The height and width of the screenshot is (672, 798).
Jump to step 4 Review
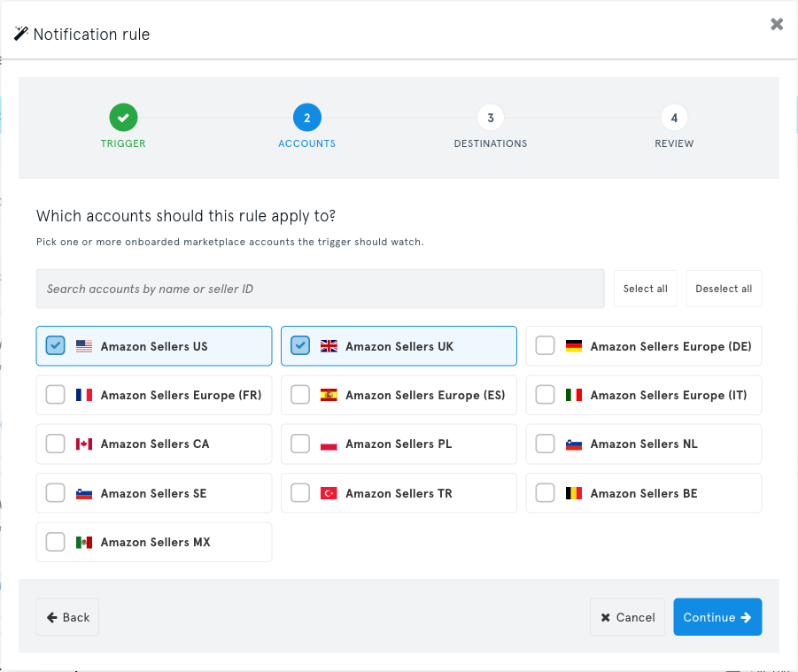[674, 118]
